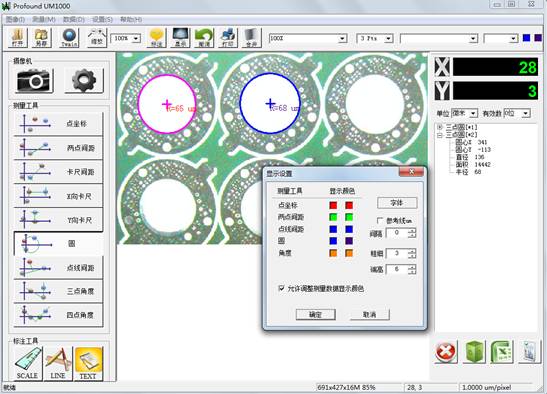Click the first red point-coordinate color swatch

333,205
